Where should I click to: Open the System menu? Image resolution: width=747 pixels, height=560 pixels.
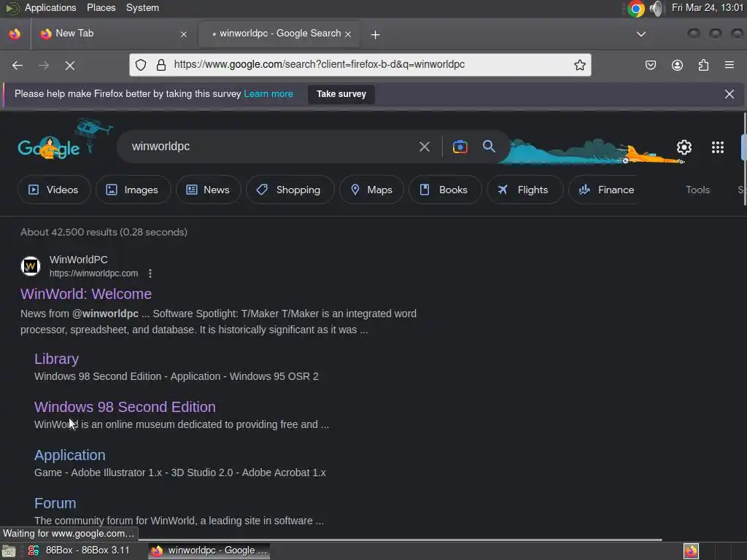coord(142,7)
